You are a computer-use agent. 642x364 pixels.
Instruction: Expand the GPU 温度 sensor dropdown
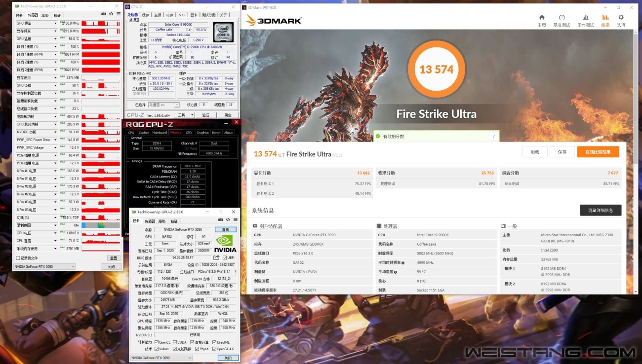pyautogui.click(x=55, y=39)
